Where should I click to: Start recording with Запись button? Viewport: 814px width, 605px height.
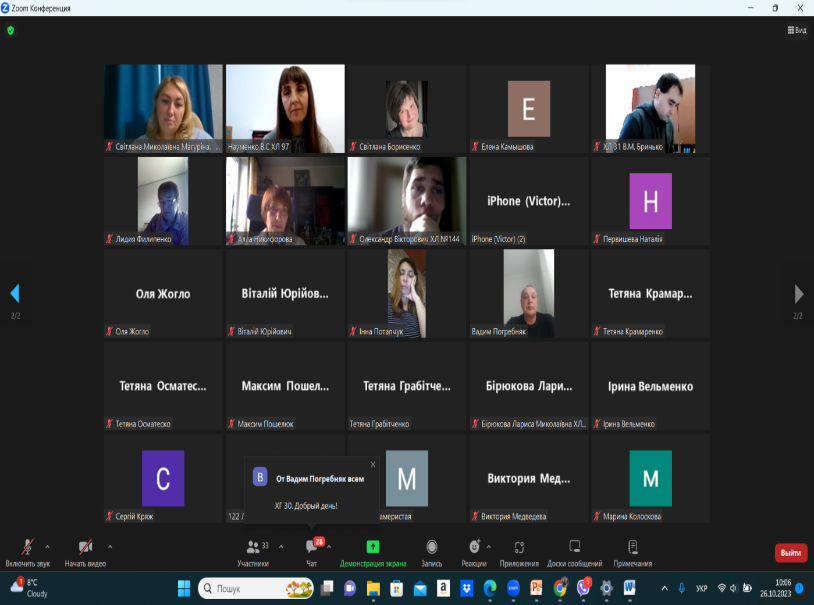432,551
